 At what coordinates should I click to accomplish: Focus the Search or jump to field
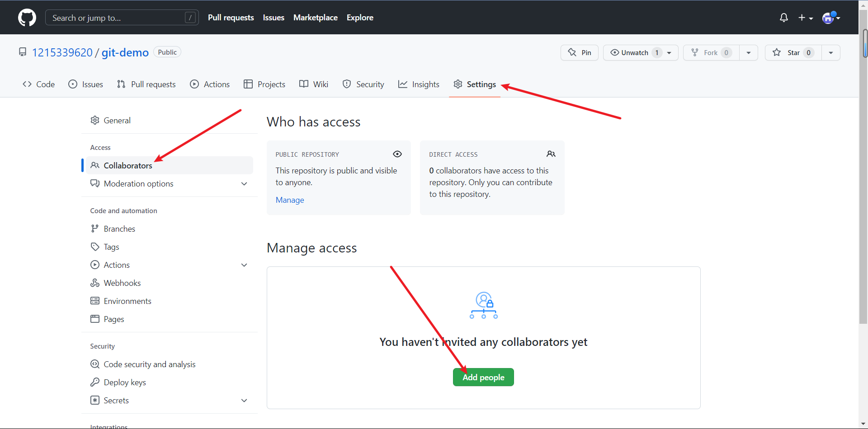tap(122, 18)
